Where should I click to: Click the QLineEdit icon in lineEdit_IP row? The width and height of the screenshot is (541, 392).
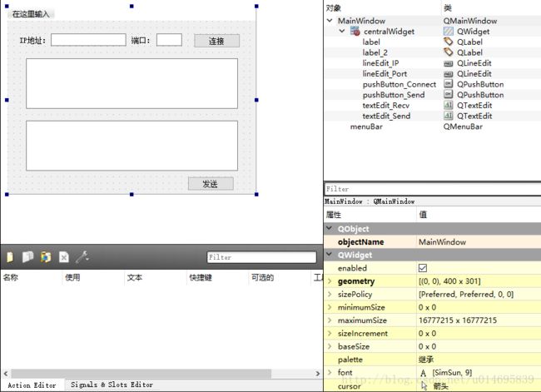448,63
